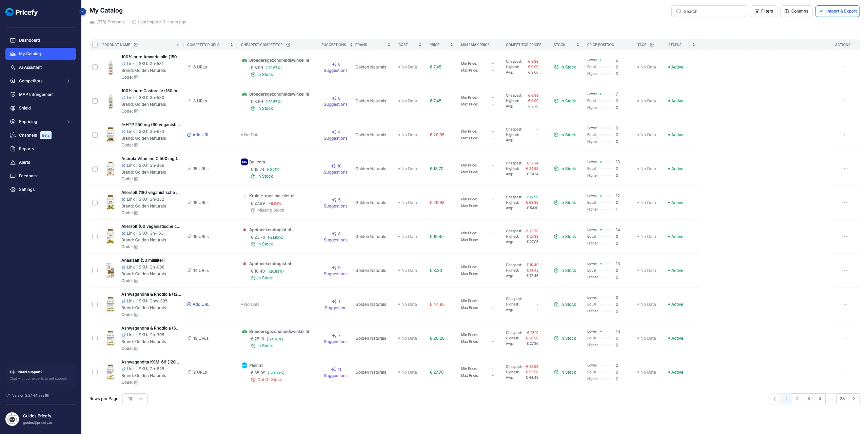Toggle the select-all checkbox in table header
This screenshot has height=434, width=868.
(x=95, y=45)
